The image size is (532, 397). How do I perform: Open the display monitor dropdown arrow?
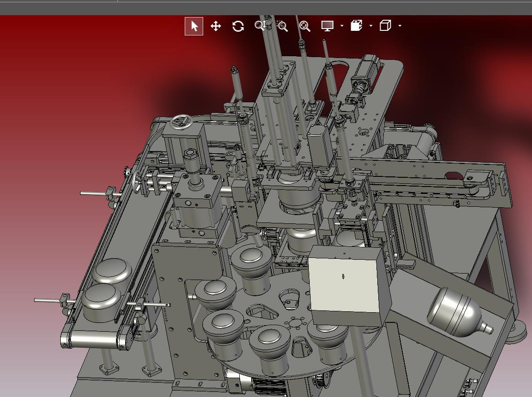point(341,26)
